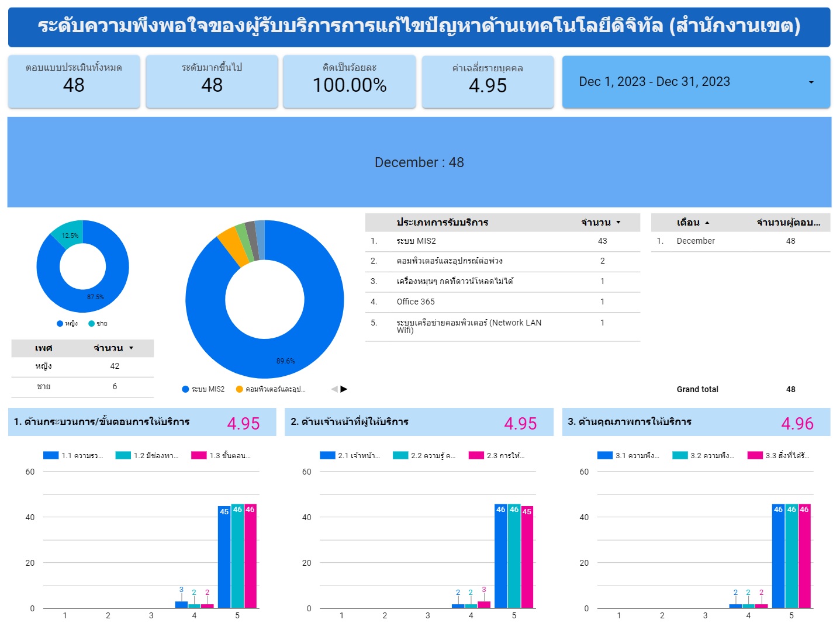Sort the service type table by the จำนวน column arrow

coord(618,223)
